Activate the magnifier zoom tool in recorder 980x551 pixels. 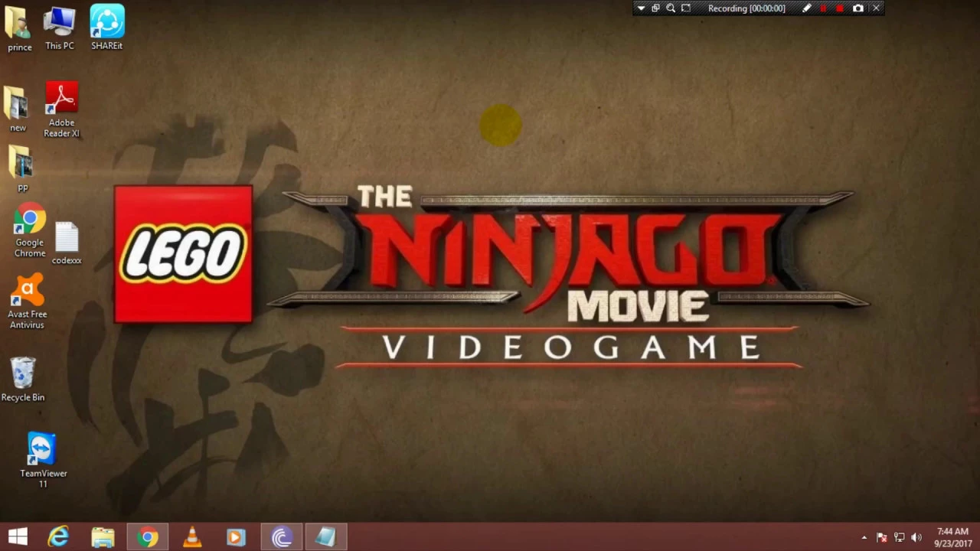(x=671, y=8)
